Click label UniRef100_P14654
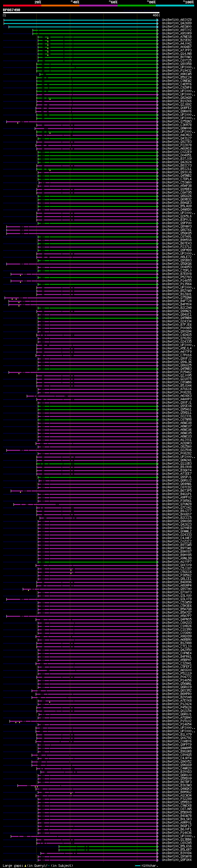 click(x=177, y=725)
